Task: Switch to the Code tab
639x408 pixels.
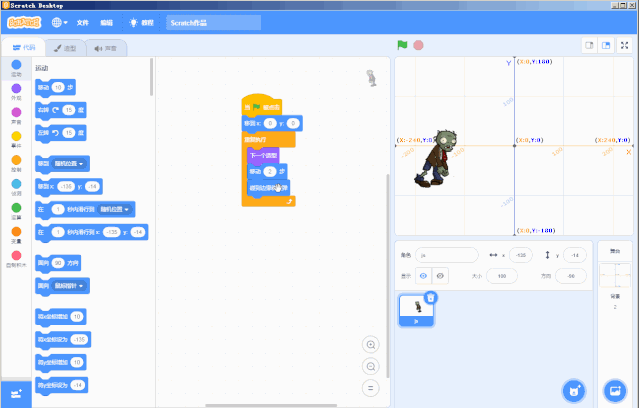Action: pyautogui.click(x=24, y=48)
